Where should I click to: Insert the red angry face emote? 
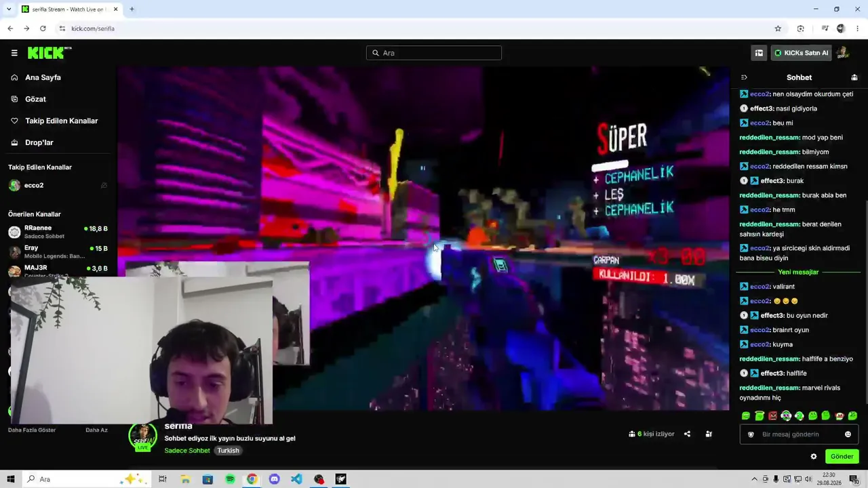(x=772, y=415)
